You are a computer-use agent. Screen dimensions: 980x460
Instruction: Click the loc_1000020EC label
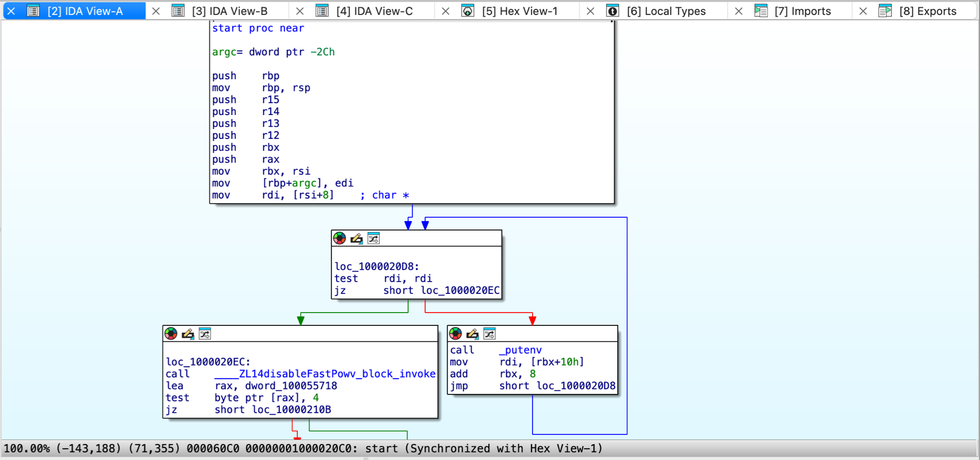point(208,362)
